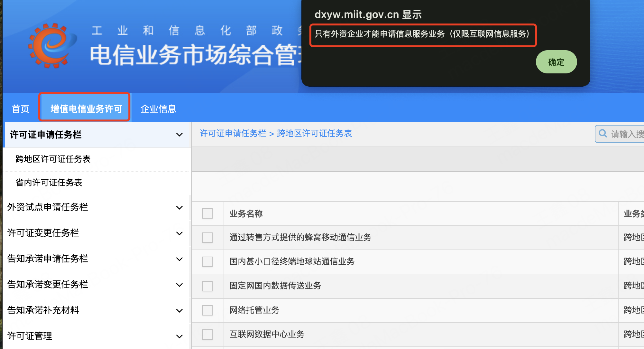Expand the 许可证变更任务栏 section
Viewport: 644px width, 349px height.
[43, 233]
